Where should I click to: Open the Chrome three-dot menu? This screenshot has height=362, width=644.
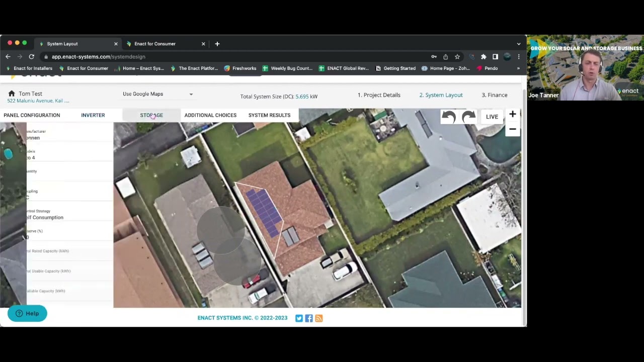click(519, 57)
